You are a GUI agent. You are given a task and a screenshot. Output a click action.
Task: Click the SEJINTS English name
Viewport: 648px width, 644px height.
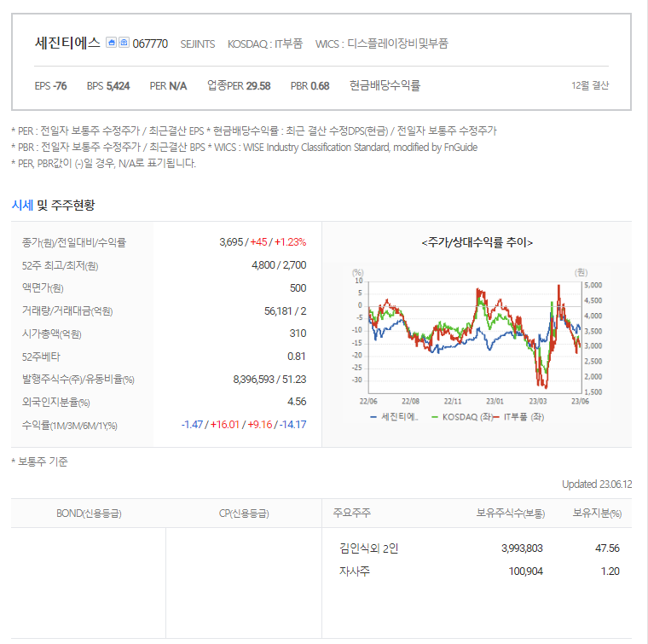[198, 44]
